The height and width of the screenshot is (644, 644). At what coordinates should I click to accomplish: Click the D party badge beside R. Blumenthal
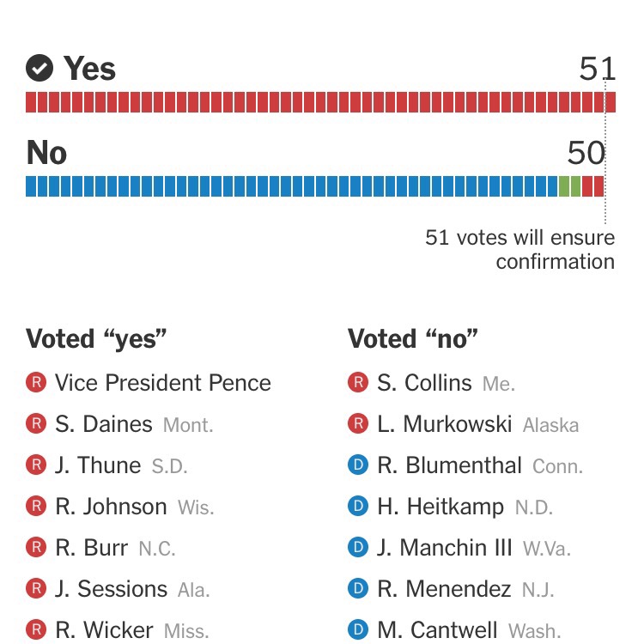pos(358,465)
